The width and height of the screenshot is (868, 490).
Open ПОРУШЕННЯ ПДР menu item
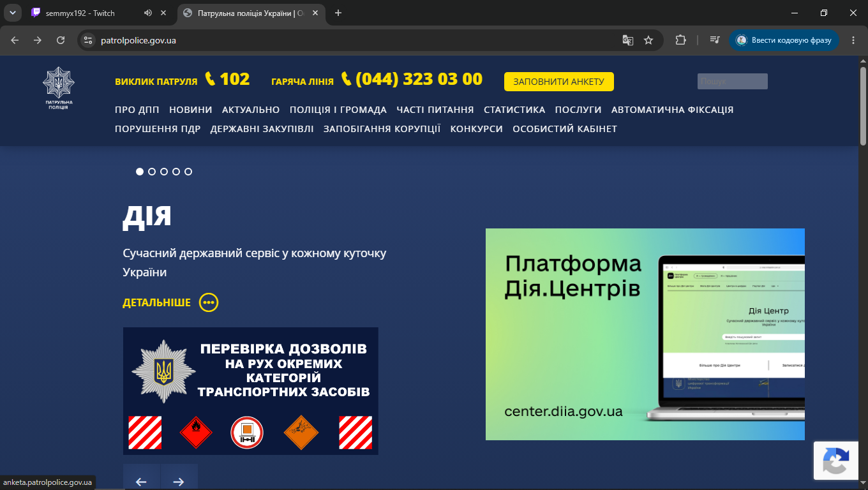coord(158,129)
